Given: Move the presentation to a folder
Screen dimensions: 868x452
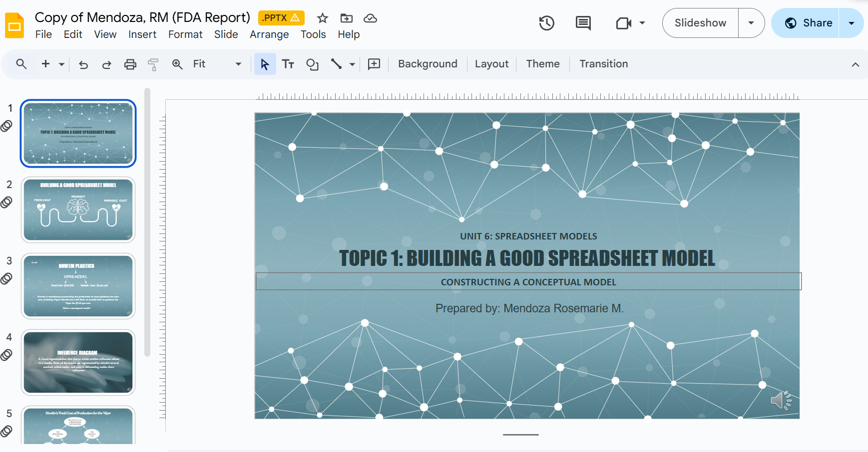Looking at the screenshot, I should point(347,18).
